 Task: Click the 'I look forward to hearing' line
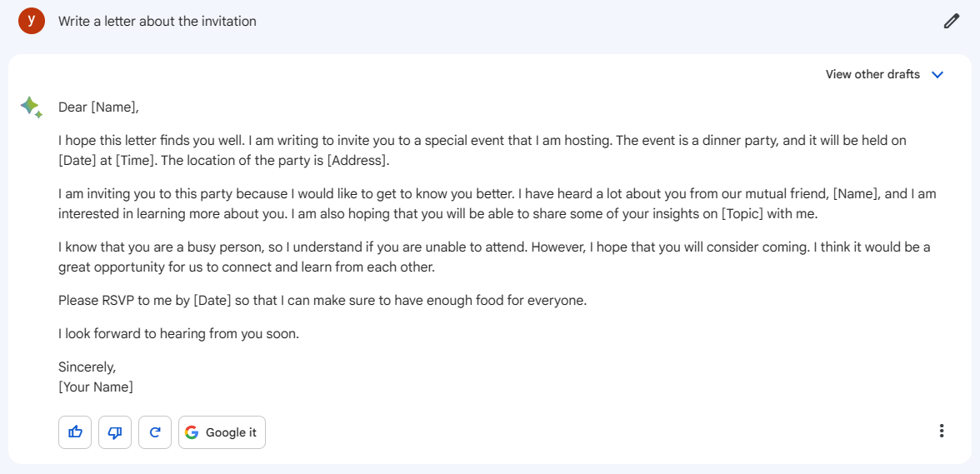(x=178, y=334)
